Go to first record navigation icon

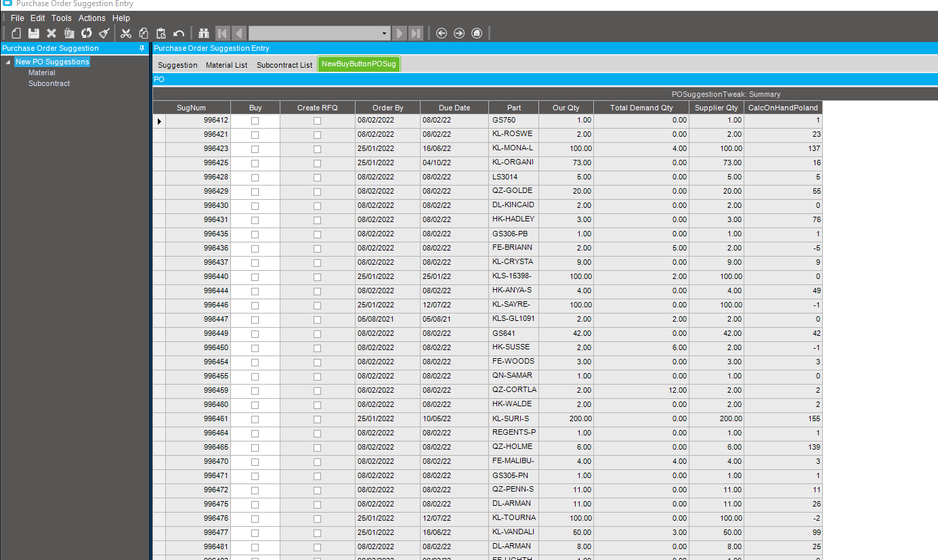[x=222, y=33]
